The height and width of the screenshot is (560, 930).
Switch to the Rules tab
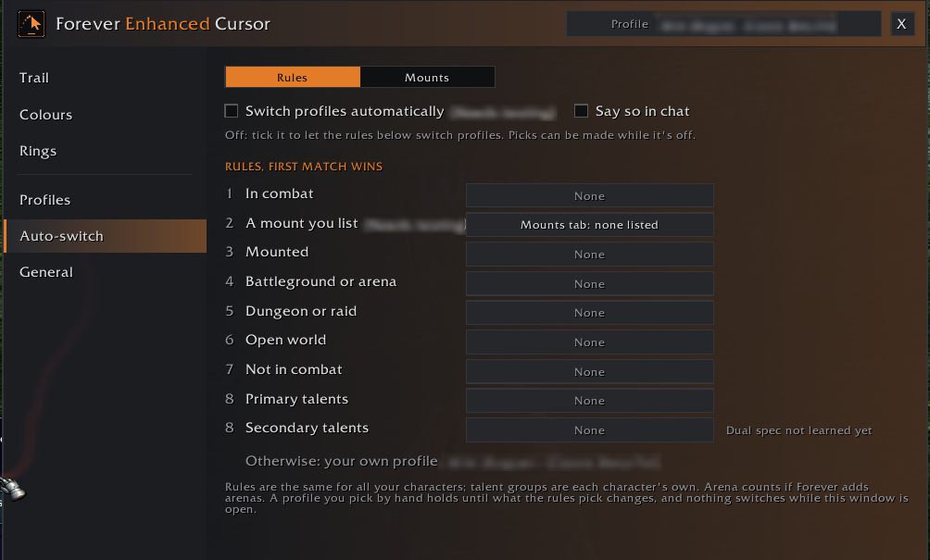(x=293, y=77)
